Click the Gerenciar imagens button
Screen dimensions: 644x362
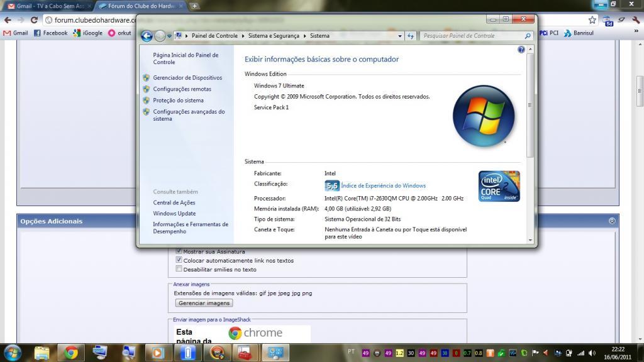204,303
